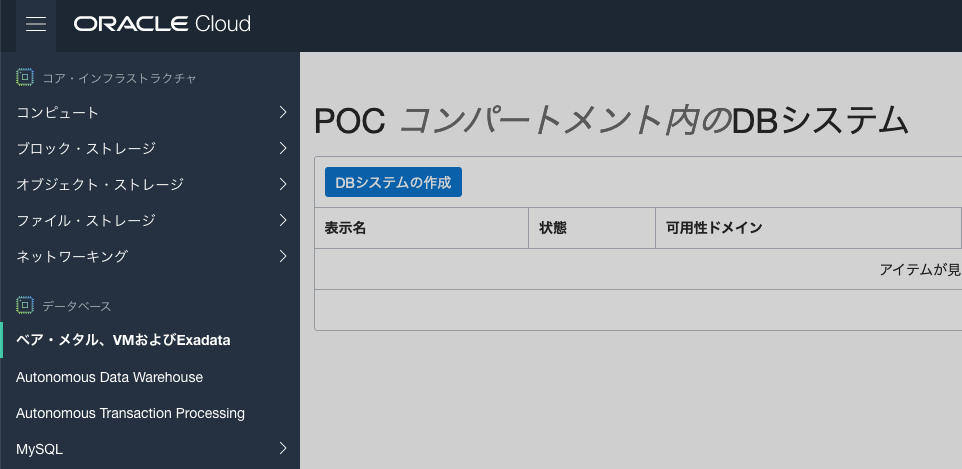Click the chip icon beside コア・インフラストラクチャ
The image size is (962, 469).
[25, 77]
